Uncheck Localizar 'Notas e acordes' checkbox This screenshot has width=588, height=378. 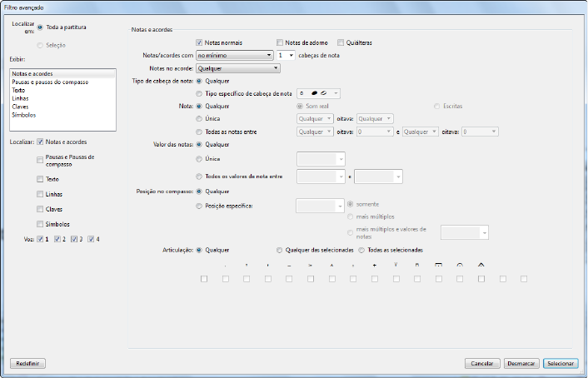[40, 142]
